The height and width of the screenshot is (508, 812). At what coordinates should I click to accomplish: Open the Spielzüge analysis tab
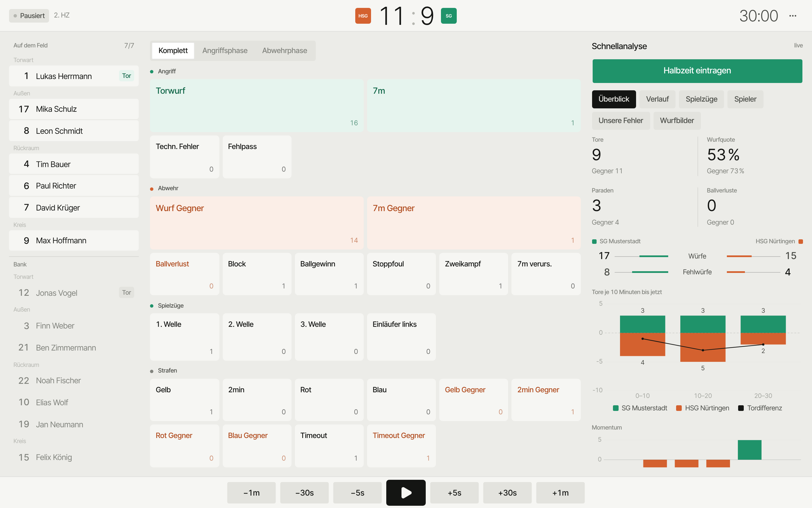click(x=701, y=99)
